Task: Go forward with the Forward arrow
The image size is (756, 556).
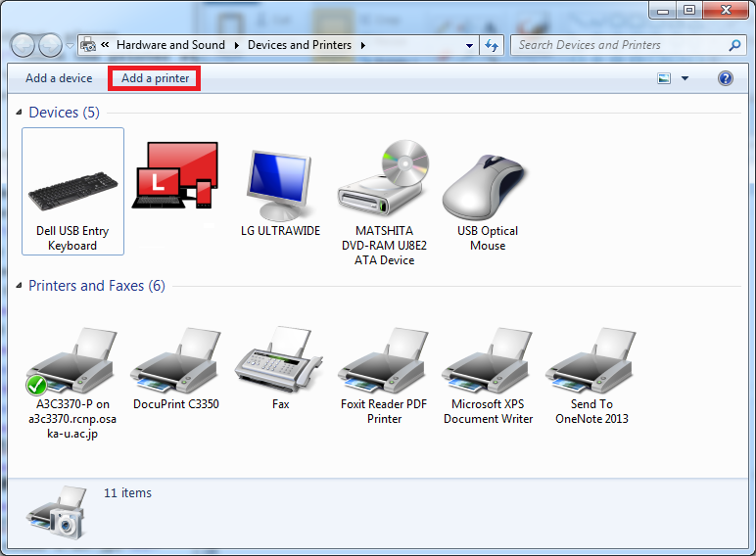Action: pyautogui.click(x=51, y=46)
